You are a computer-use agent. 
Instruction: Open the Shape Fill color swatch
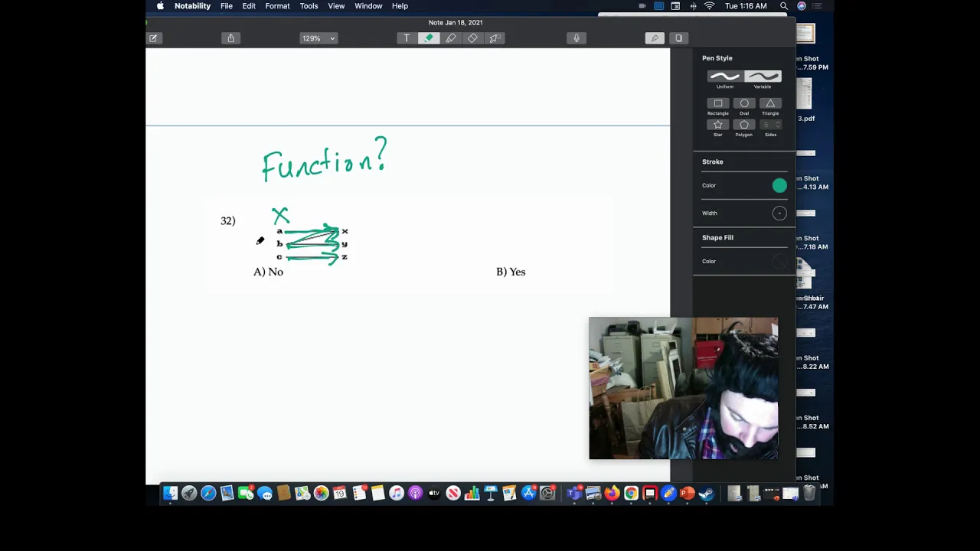click(779, 262)
